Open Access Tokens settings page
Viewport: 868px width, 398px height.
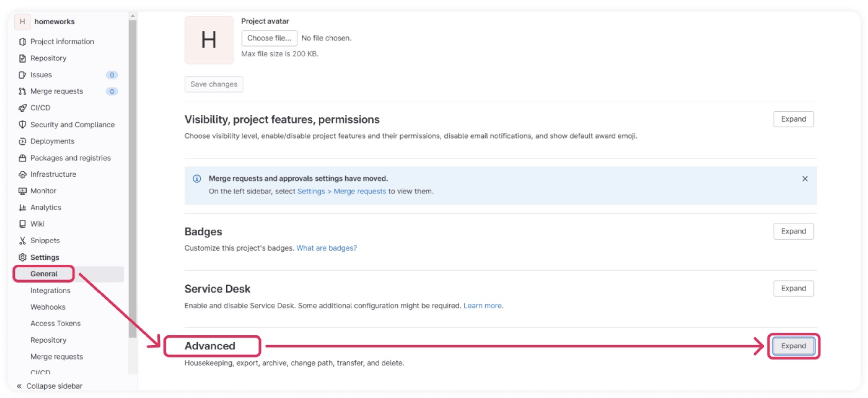55,323
